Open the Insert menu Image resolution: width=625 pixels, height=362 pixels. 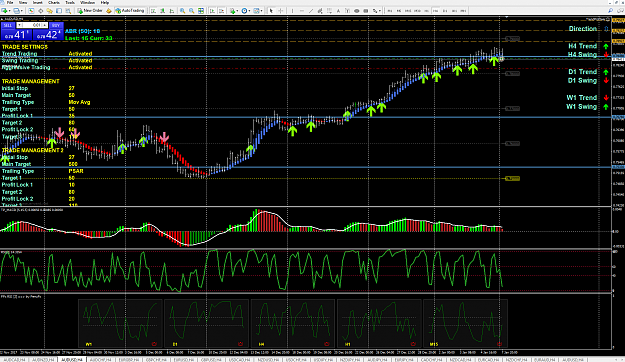click(37, 2)
